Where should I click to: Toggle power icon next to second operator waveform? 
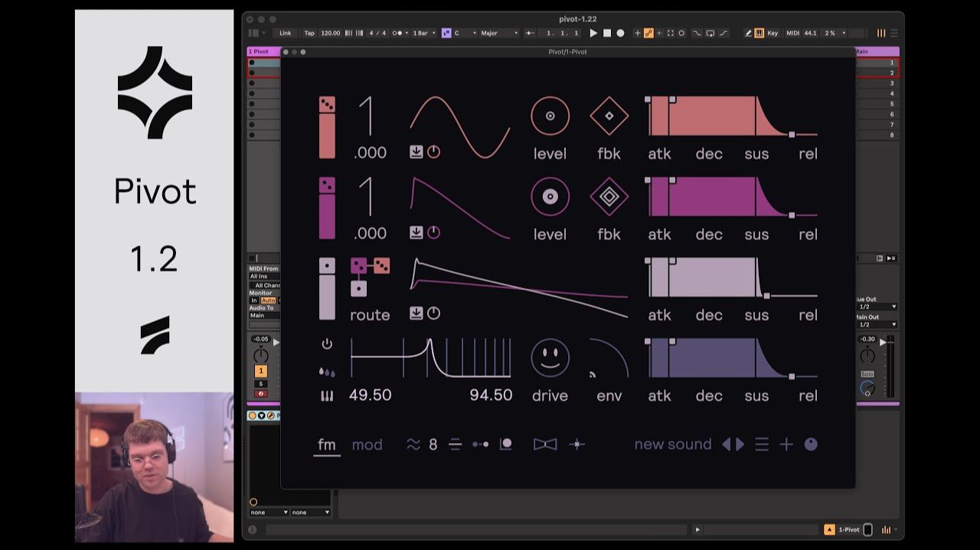[433, 233]
